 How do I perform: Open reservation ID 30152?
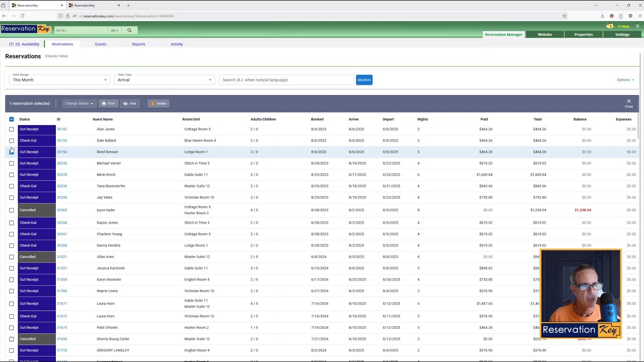click(62, 129)
